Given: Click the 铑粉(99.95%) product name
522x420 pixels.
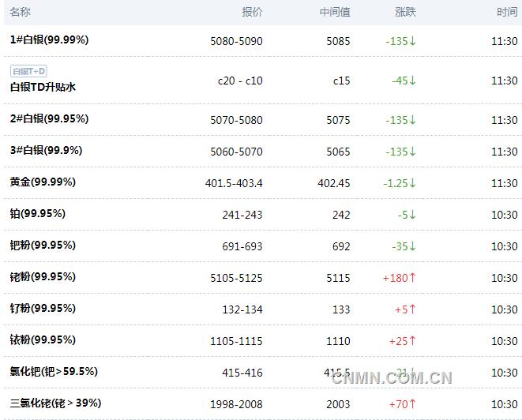Looking at the screenshot, I should click(x=43, y=277).
